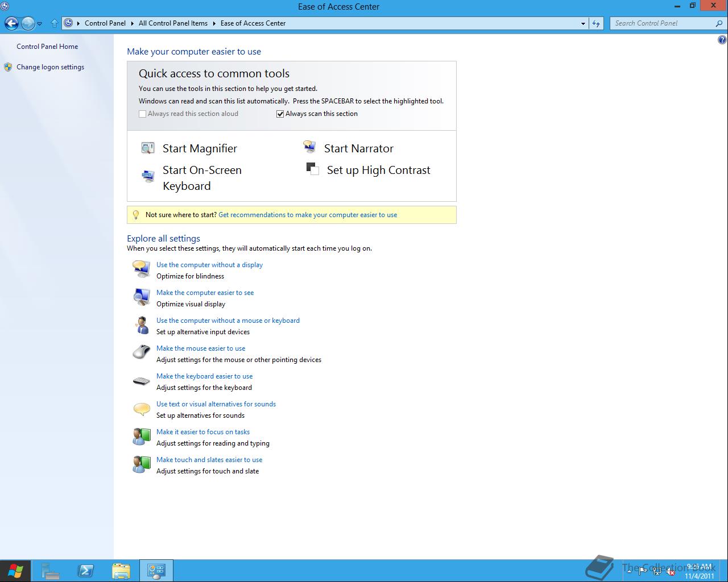This screenshot has height=582, width=728.
Task: Click Start Magnifier
Action: click(x=200, y=148)
